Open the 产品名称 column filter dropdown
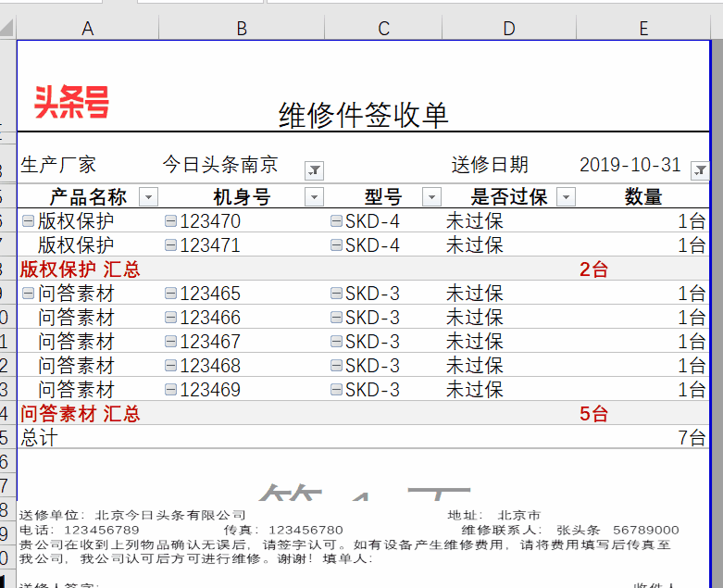 tap(148, 197)
